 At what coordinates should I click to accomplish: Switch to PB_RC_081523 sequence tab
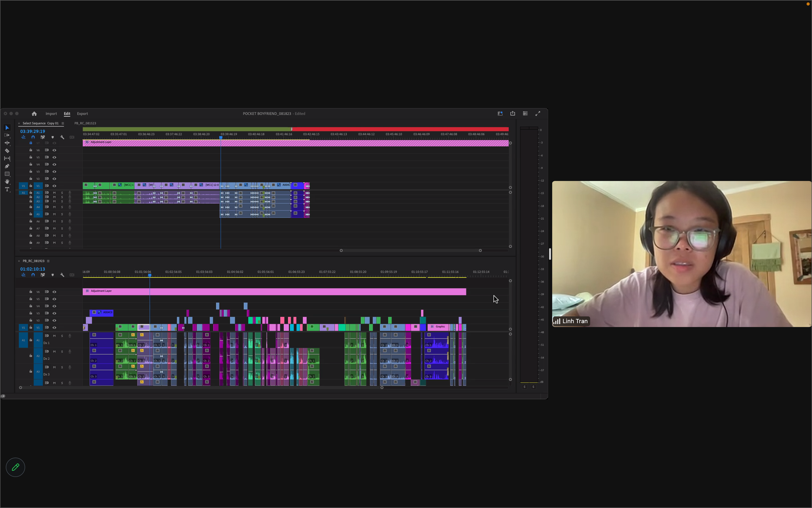point(85,123)
